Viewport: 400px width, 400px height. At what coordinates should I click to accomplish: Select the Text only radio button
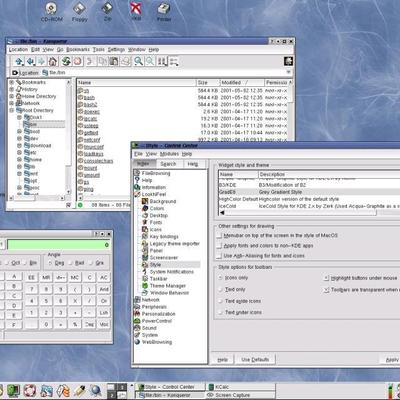220,289
